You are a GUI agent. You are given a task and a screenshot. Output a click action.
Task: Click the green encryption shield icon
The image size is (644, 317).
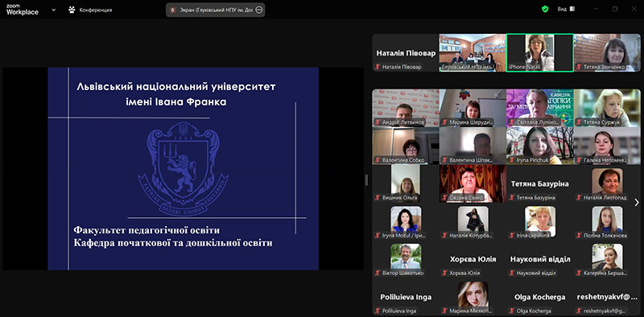[x=545, y=9]
